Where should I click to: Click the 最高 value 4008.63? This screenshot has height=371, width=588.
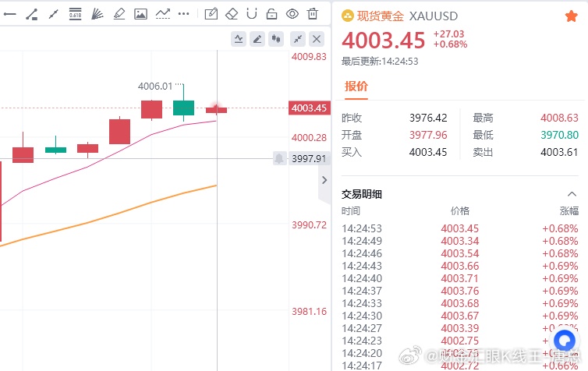[x=559, y=118]
